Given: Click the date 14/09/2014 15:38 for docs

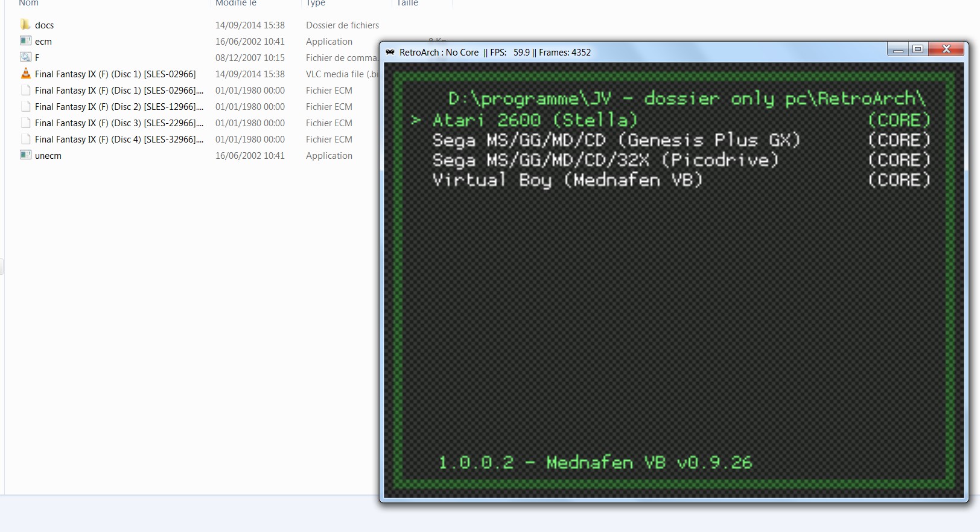Looking at the screenshot, I should pos(250,25).
